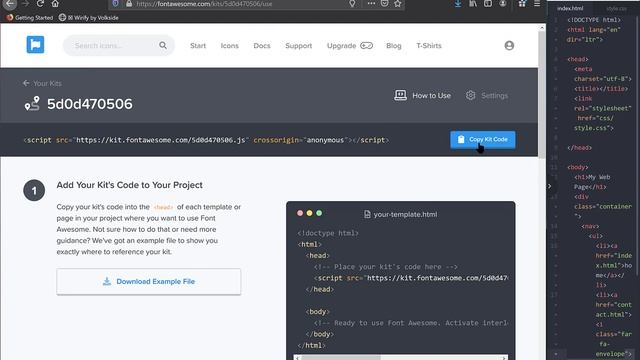The width and height of the screenshot is (640, 360).
Task: Click the Font Awesome flag logo
Action: tap(36, 44)
